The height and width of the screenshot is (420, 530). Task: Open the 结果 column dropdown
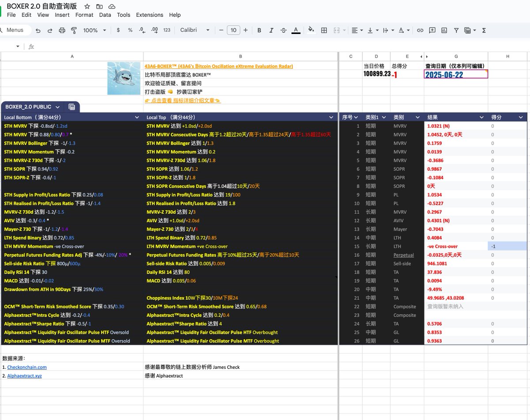482,117
